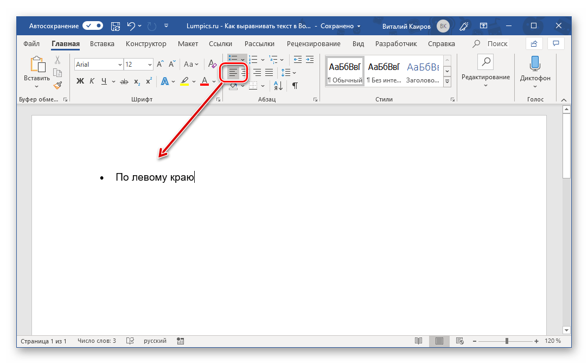Screen dimensions: 588x364
Task: Click the Clear All Formatting icon
Action: (x=213, y=64)
